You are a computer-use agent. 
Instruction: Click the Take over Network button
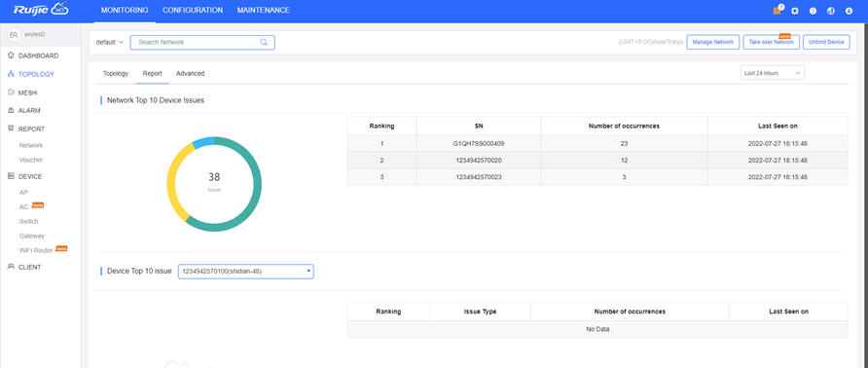pyautogui.click(x=771, y=42)
